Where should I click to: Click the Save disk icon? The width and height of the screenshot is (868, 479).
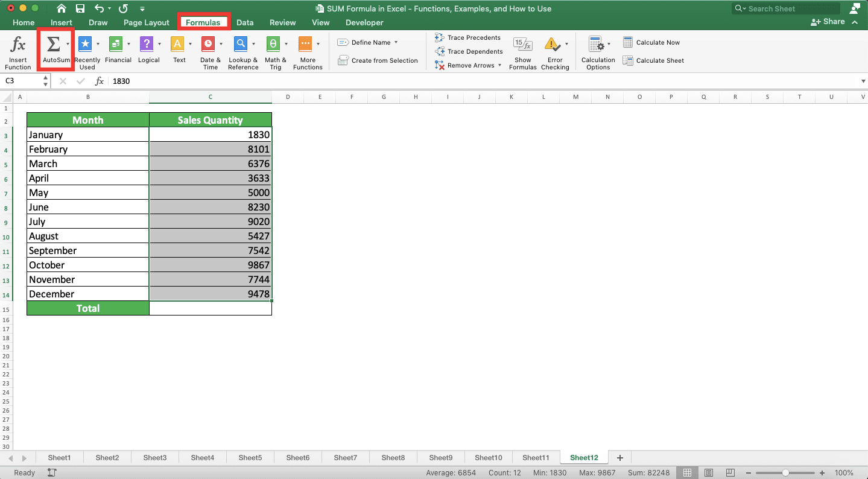click(80, 8)
